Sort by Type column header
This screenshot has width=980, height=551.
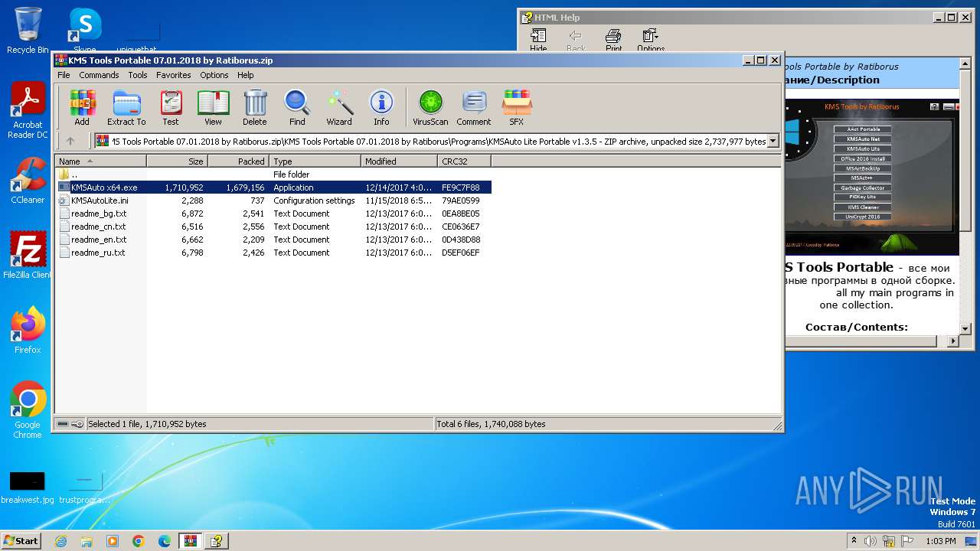coord(315,161)
